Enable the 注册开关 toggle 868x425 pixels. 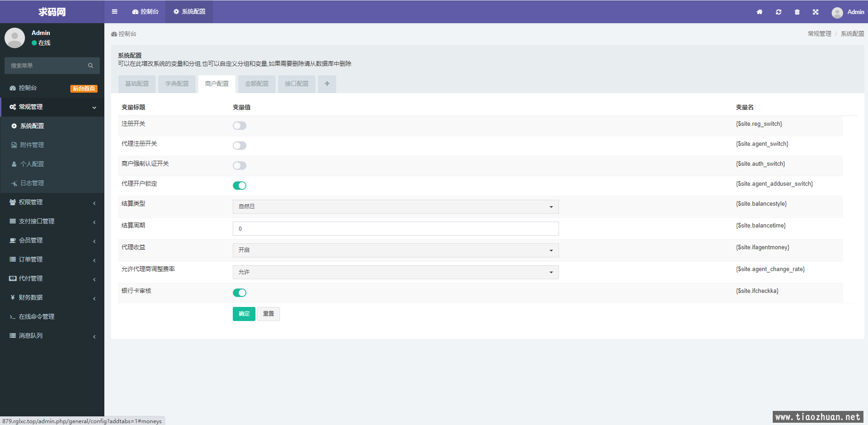point(240,126)
